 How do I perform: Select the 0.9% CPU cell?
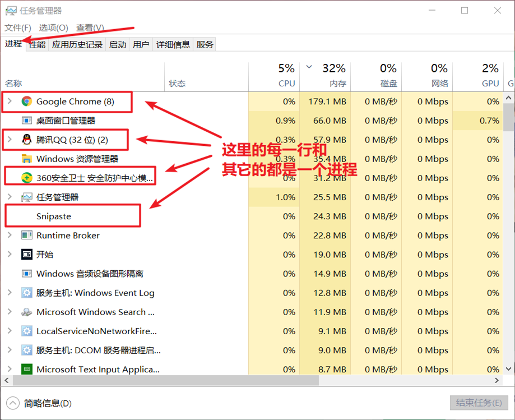(x=274, y=121)
